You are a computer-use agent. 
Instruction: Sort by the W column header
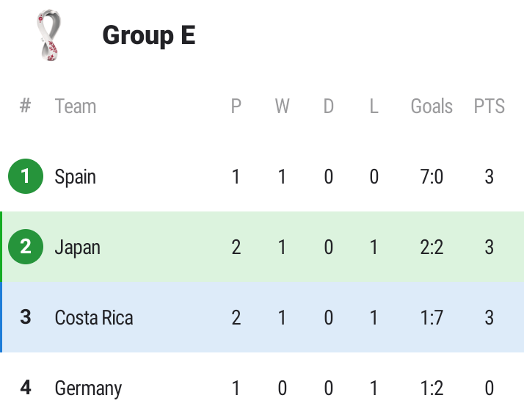[282, 106]
